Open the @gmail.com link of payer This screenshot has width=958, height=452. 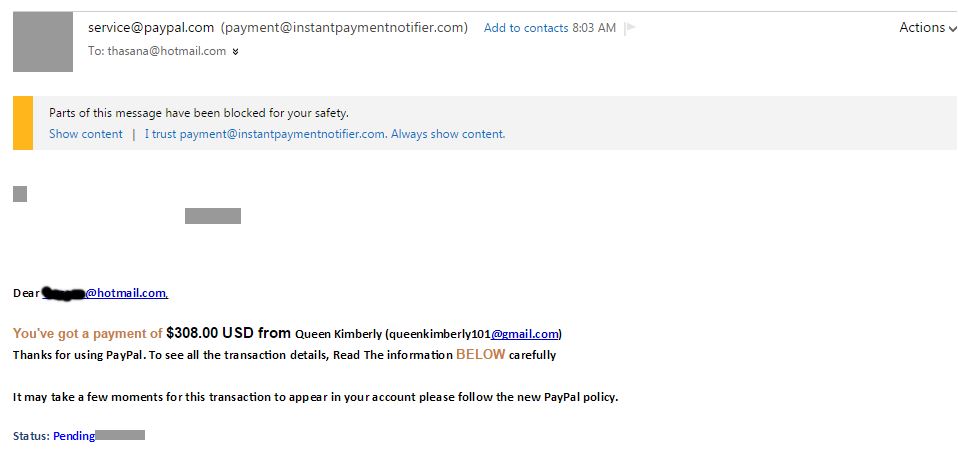[524, 334]
